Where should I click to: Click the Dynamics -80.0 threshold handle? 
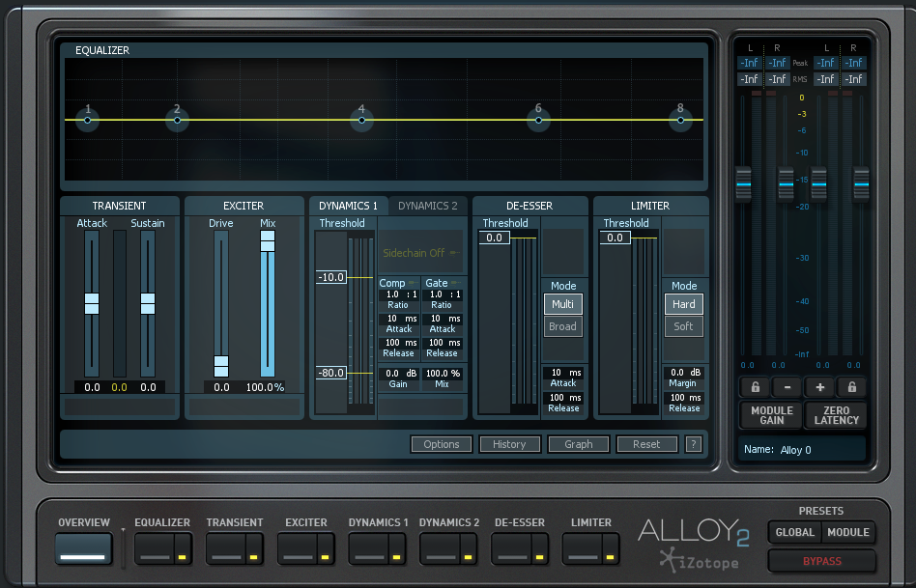[331, 373]
